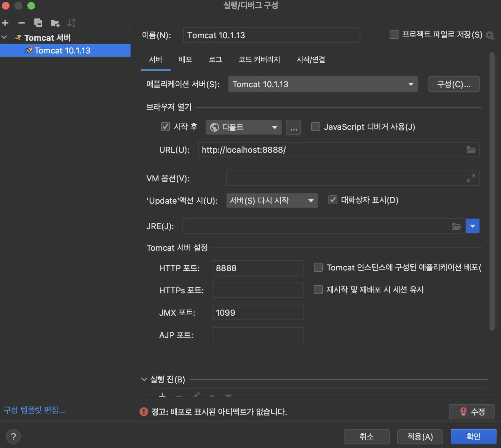Open the help question mark button
The height and width of the screenshot is (448, 501).
pyautogui.click(x=13, y=437)
